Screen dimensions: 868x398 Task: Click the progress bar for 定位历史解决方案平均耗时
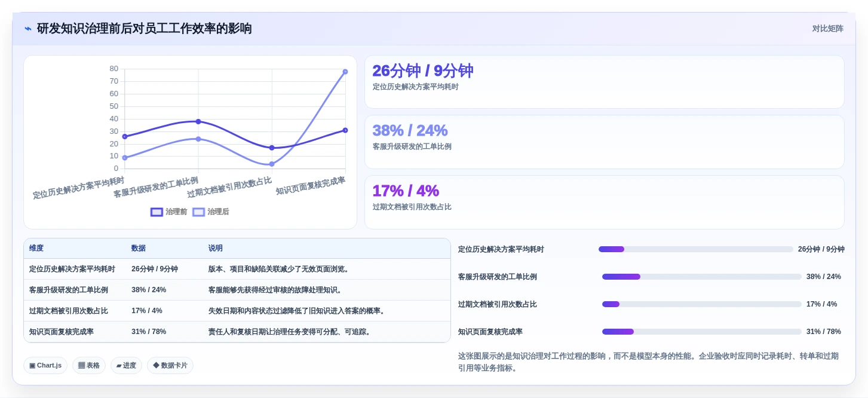[x=696, y=249]
